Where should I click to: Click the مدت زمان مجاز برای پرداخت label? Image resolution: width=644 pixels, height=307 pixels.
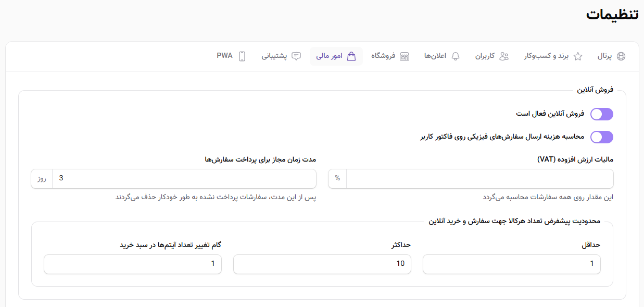pos(261,159)
